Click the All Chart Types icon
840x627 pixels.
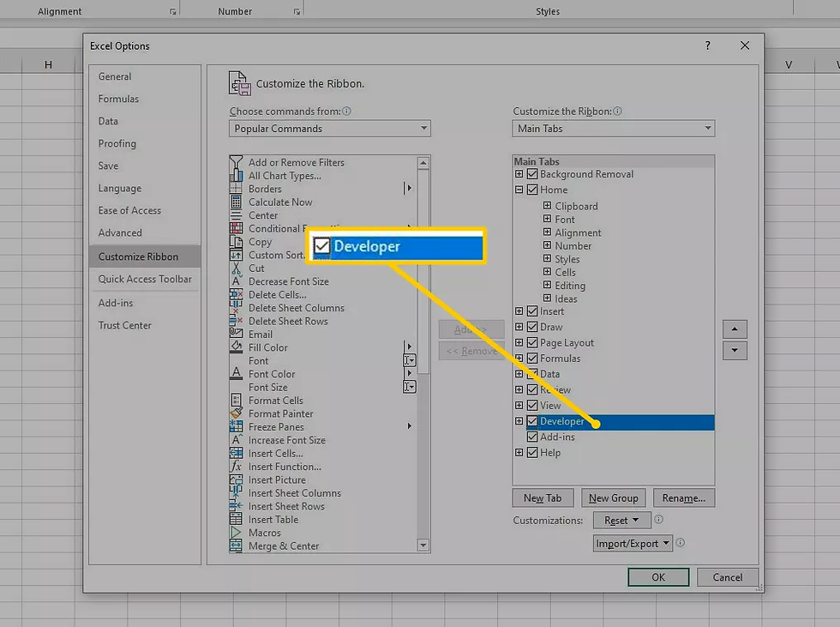[236, 176]
